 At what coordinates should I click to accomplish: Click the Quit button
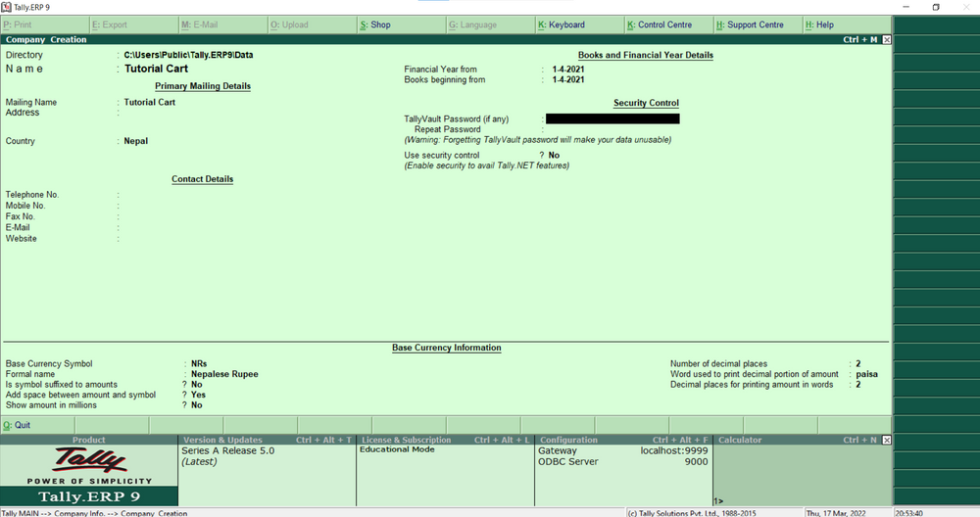tap(37, 425)
